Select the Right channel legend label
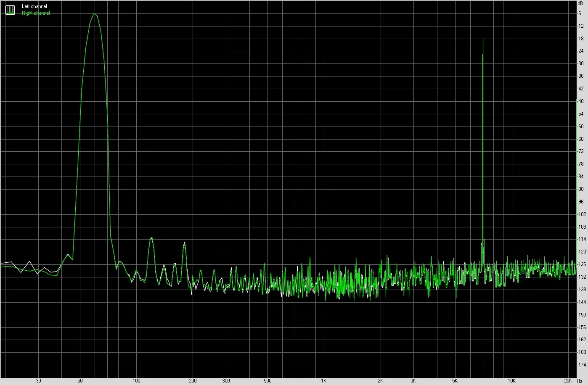This screenshot has width=588, height=385. tap(36, 13)
